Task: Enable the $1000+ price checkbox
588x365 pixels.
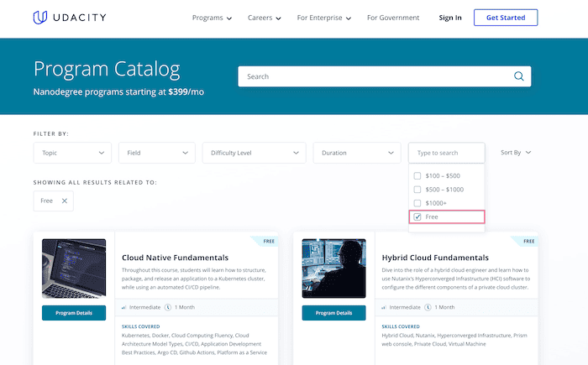Action: 417,203
